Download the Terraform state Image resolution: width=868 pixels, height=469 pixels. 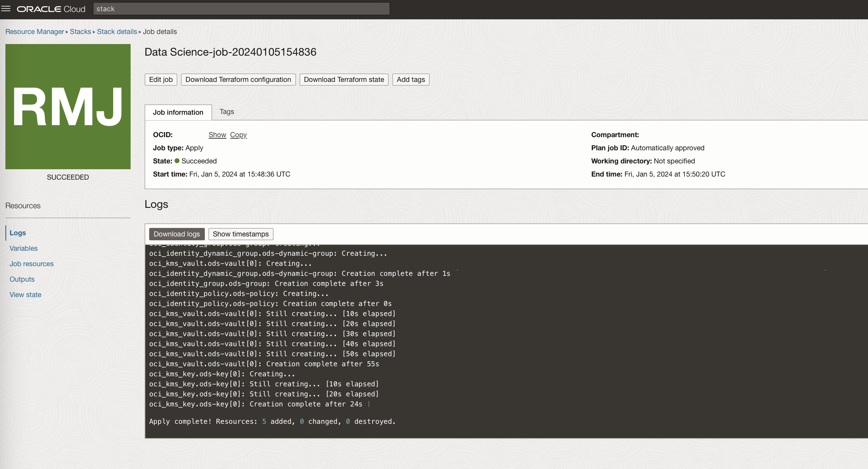coord(344,80)
